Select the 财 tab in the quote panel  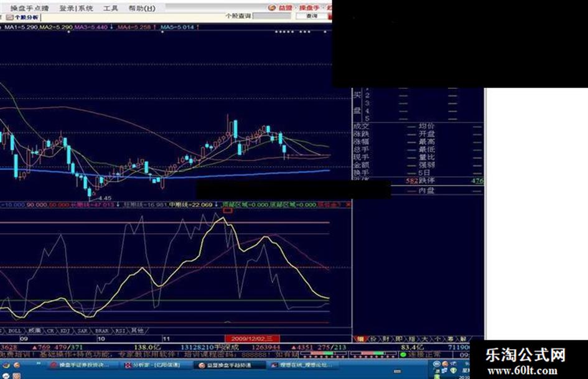coord(386,339)
